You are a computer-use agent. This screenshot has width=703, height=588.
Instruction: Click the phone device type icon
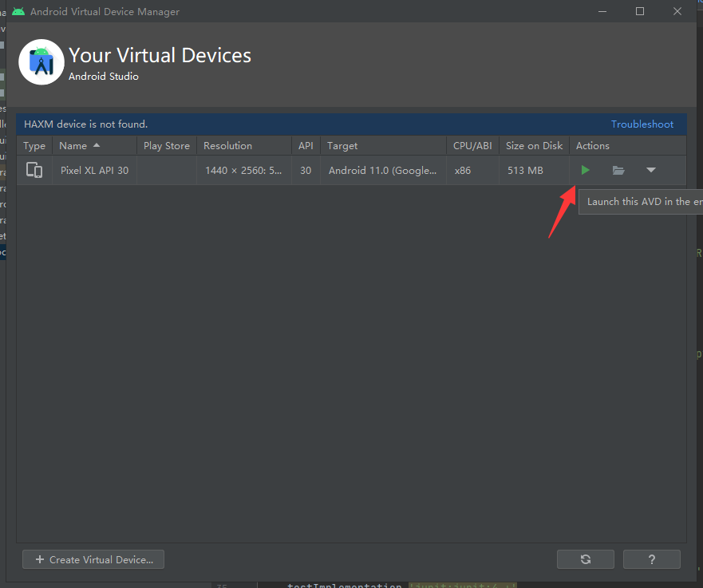click(34, 170)
